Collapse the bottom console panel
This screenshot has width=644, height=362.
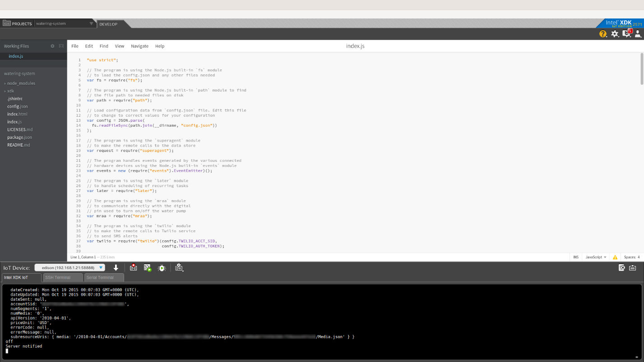tap(633, 268)
